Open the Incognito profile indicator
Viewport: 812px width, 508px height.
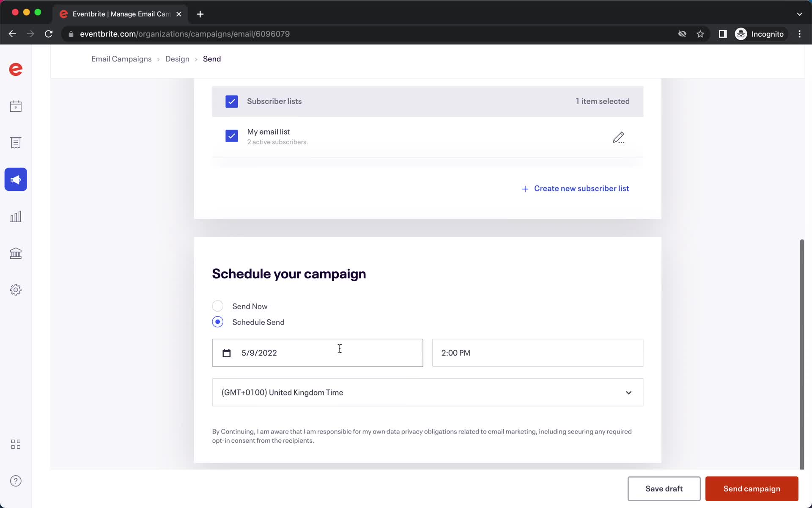760,34
